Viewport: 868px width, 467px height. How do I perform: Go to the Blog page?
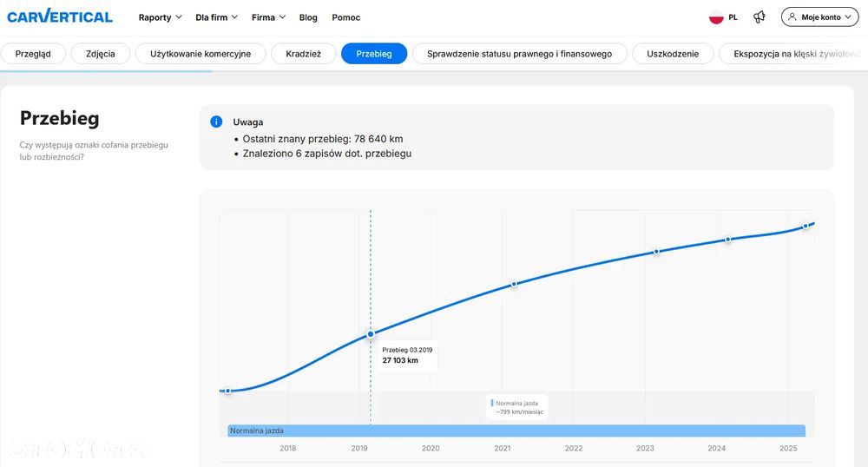(308, 17)
